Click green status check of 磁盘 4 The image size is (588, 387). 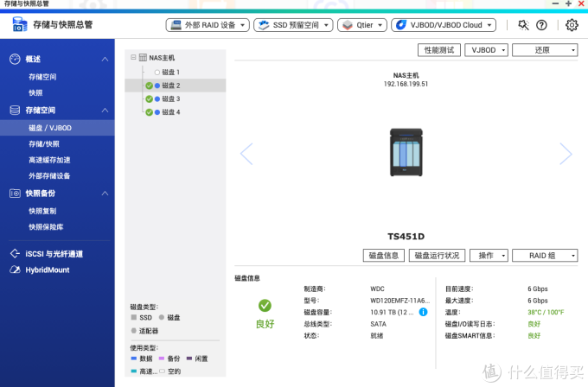[149, 112]
